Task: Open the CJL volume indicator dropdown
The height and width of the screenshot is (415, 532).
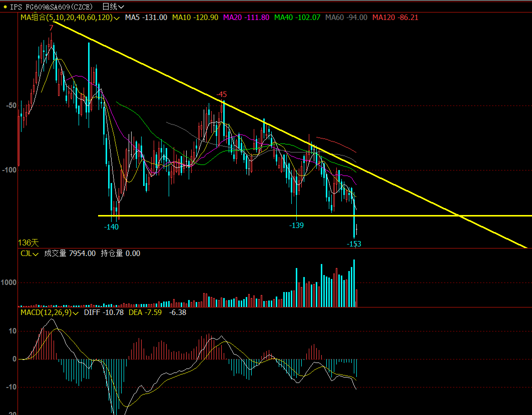Action: pos(29,253)
